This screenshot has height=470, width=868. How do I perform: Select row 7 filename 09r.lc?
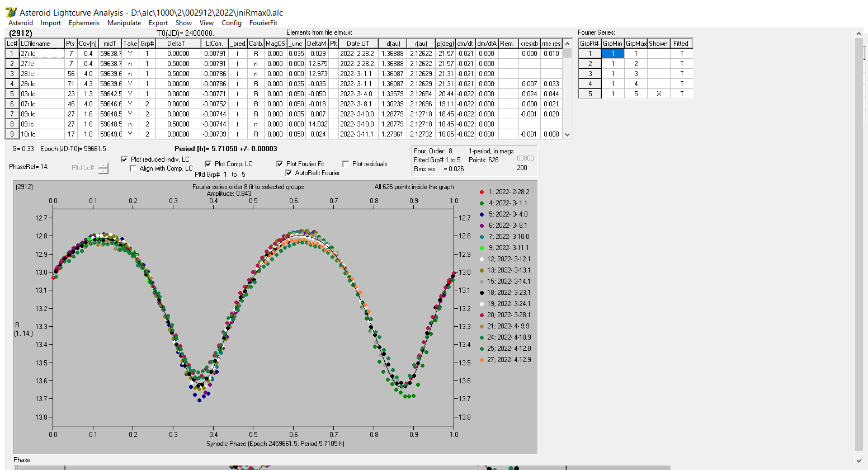[x=41, y=114]
